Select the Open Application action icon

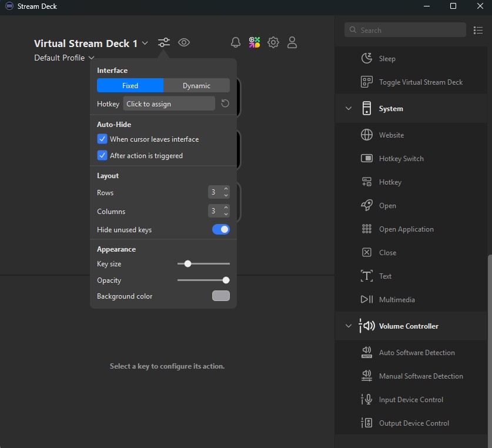[x=367, y=229]
